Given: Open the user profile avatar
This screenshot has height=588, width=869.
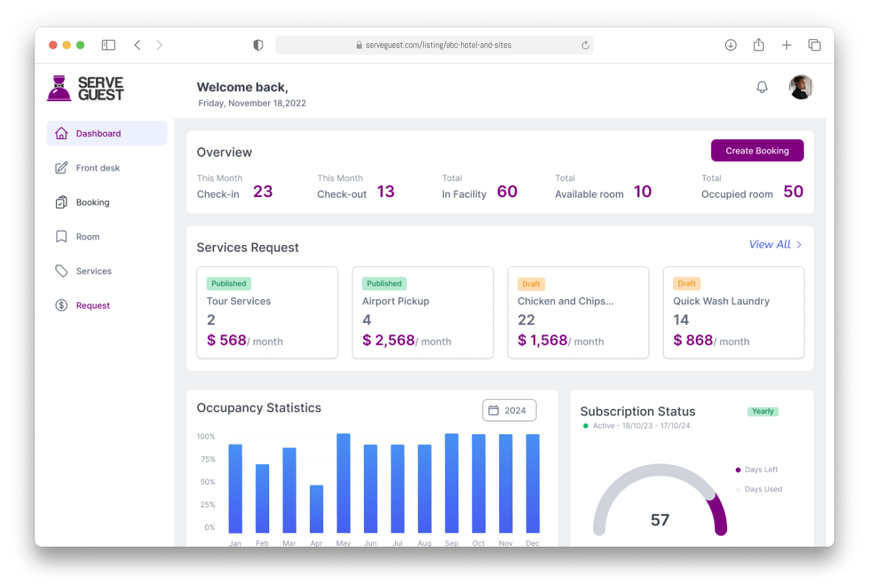Looking at the screenshot, I should click(x=801, y=87).
